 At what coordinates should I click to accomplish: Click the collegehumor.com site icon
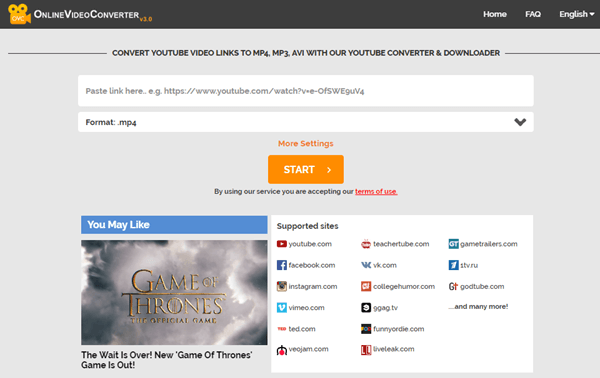(366, 286)
